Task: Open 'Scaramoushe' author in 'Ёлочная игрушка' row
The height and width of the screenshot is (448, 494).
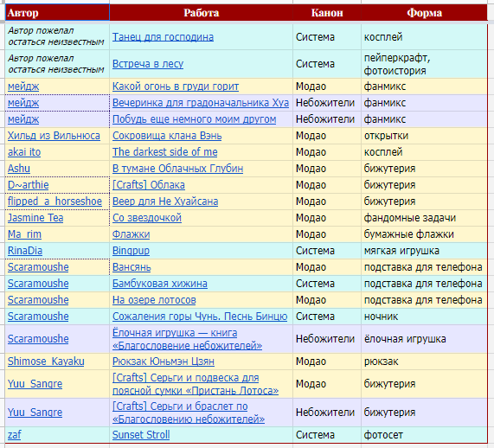Action: [x=38, y=339]
